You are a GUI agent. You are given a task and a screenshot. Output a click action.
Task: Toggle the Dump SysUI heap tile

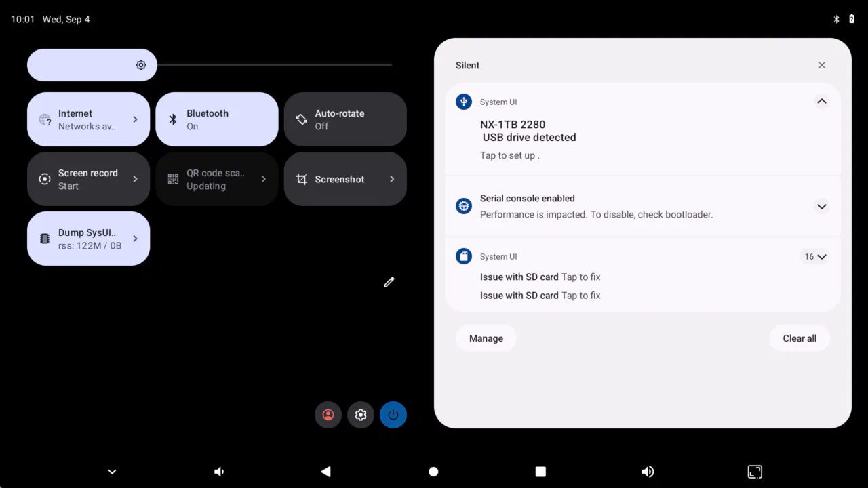pos(88,239)
